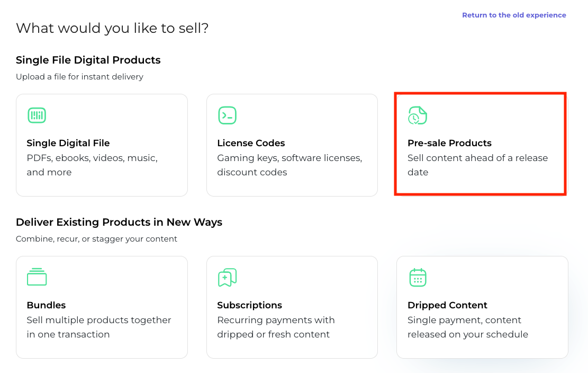Click the "Gaming keys, software licenses" description
This screenshot has width=588, height=373.
pos(290,158)
